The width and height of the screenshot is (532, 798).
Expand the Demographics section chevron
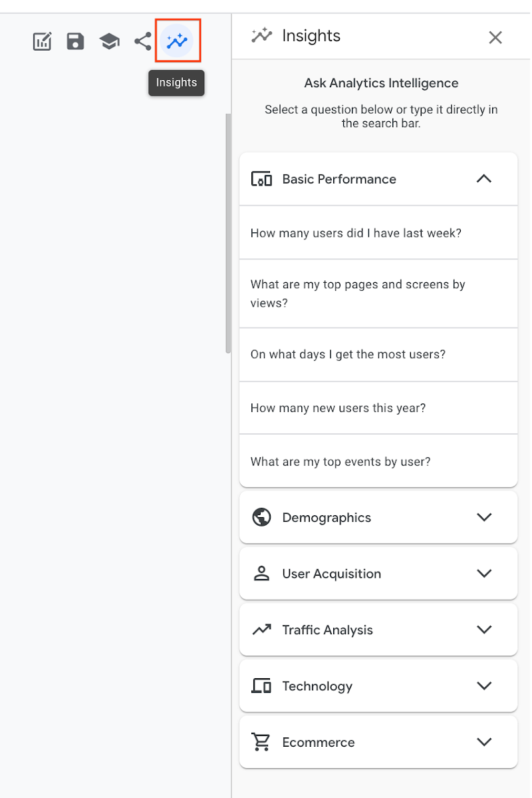[x=484, y=517]
